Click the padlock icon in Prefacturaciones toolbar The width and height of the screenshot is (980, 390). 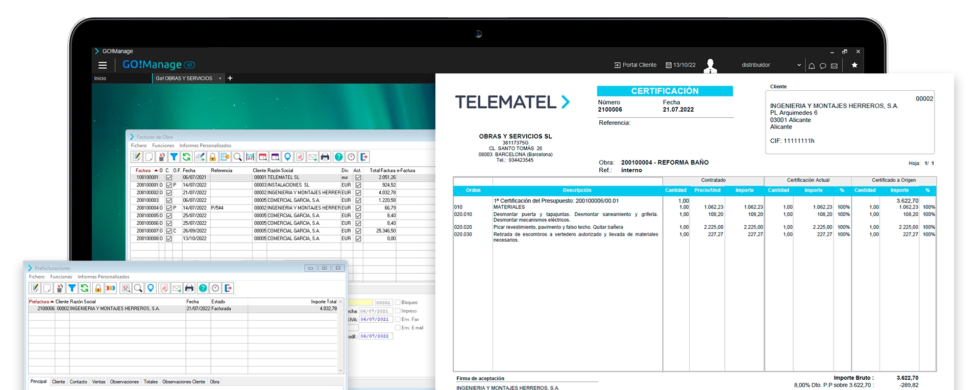pyautogui.click(x=98, y=288)
